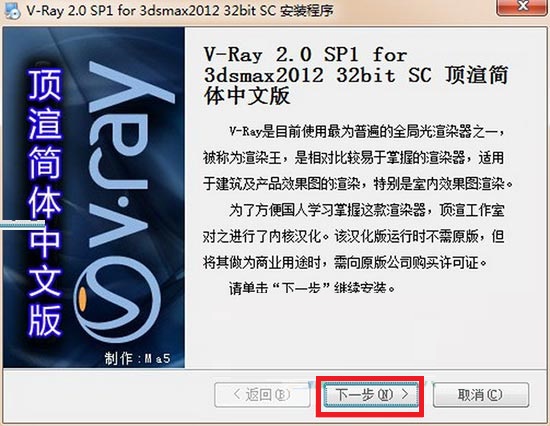Image resolution: width=550 pixels, height=426 pixels.
Task: Click the 制作:Ma5 credit on banner
Action: 138,358
